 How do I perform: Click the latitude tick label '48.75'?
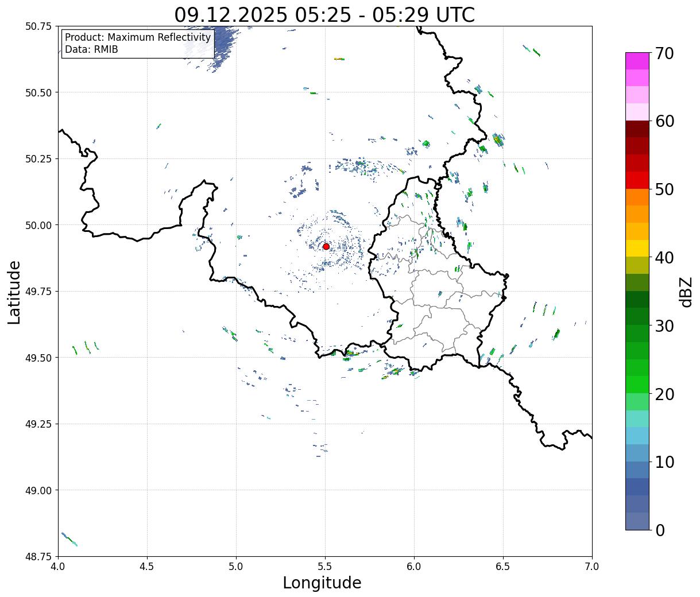click(38, 557)
